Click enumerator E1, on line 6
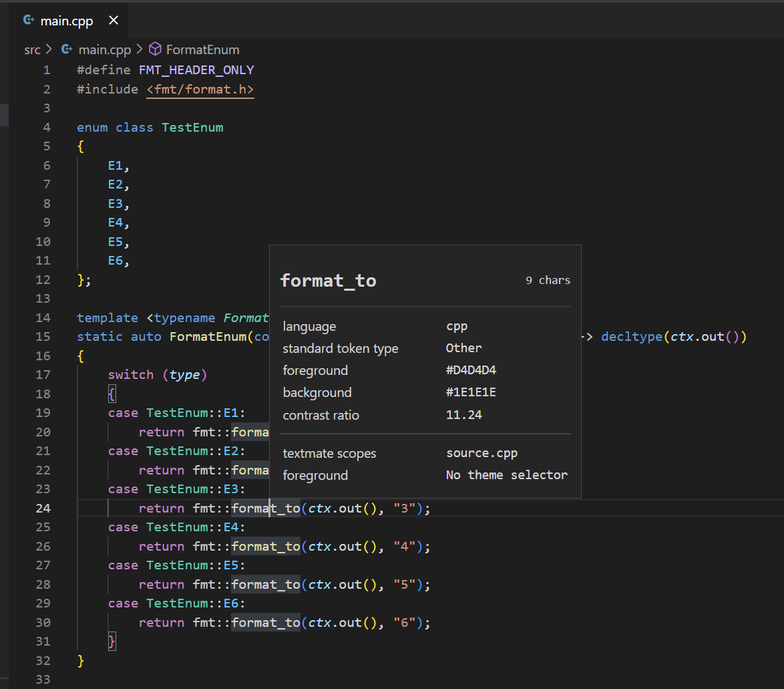Image resolution: width=784 pixels, height=689 pixels. pyautogui.click(x=115, y=166)
